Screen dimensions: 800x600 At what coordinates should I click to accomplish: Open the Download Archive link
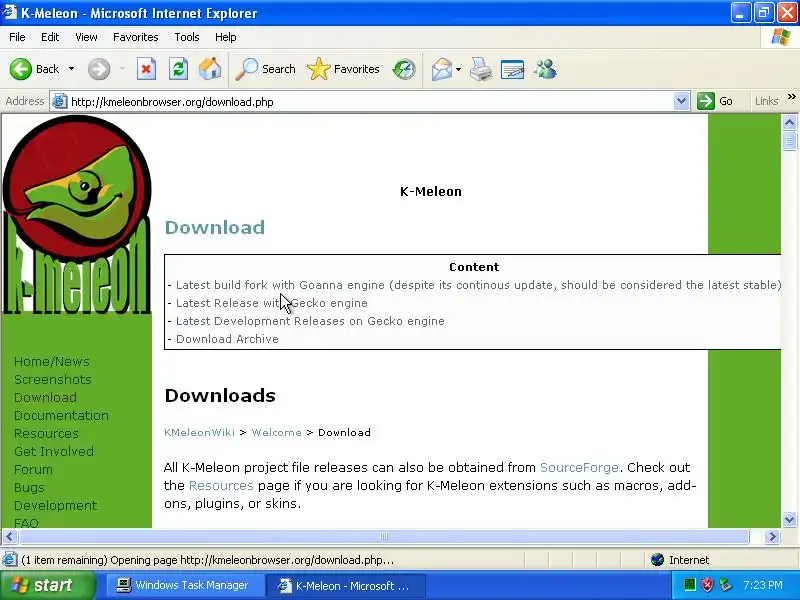(x=227, y=339)
